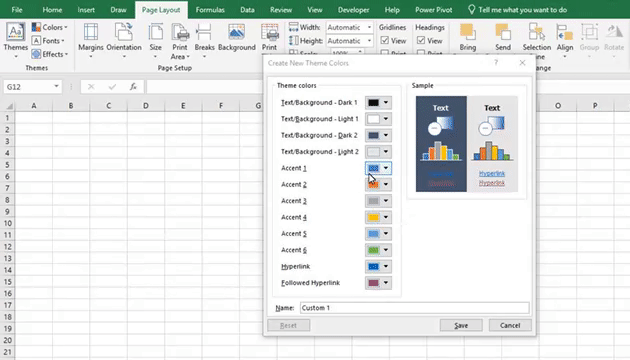
Task: Switch to the Review tab
Action: [x=281, y=10]
